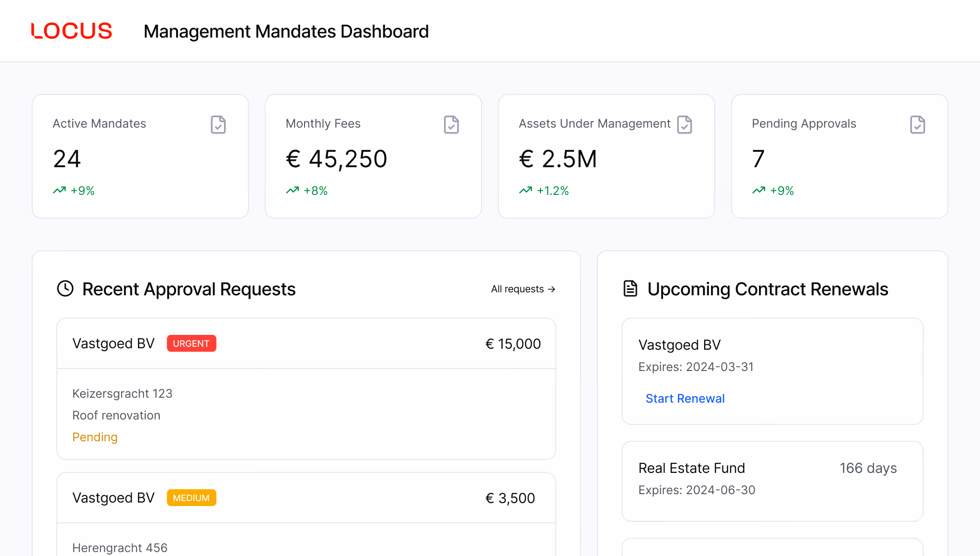Click the file icon beside Upcoming Contract Renewals
The width and height of the screenshot is (980, 556).
pos(630,288)
